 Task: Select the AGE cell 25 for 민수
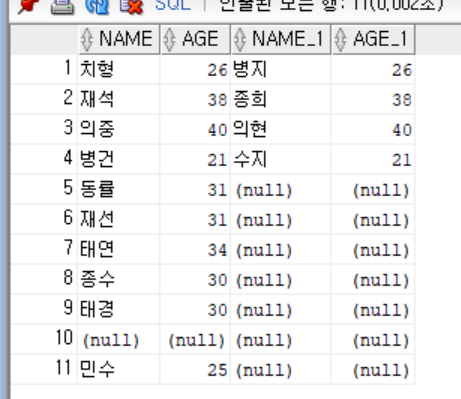(195, 369)
